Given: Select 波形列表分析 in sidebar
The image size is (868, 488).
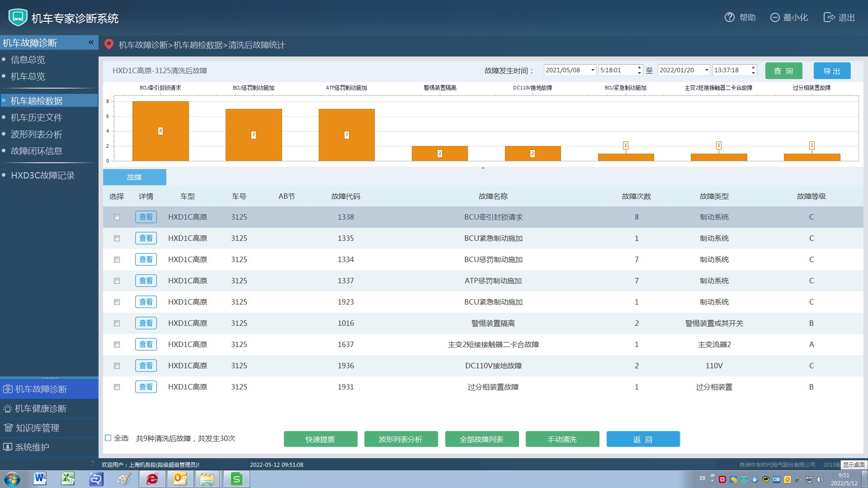Looking at the screenshot, I should (x=37, y=134).
